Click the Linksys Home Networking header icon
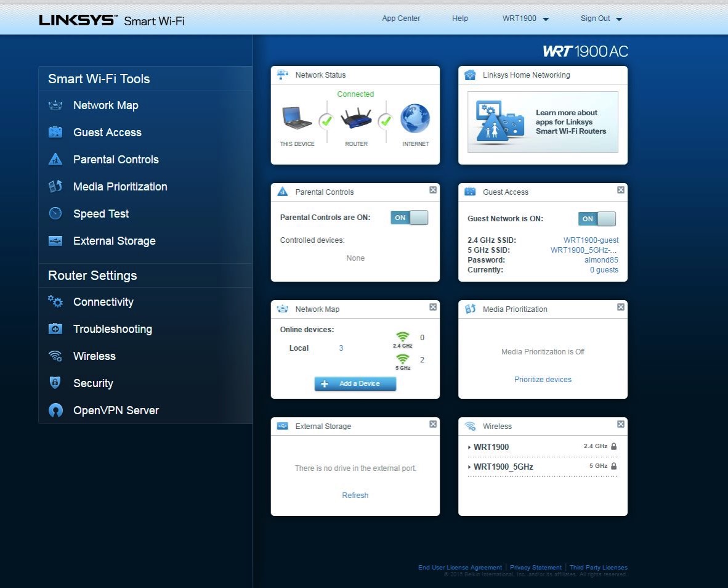The image size is (728, 588). 470,75
